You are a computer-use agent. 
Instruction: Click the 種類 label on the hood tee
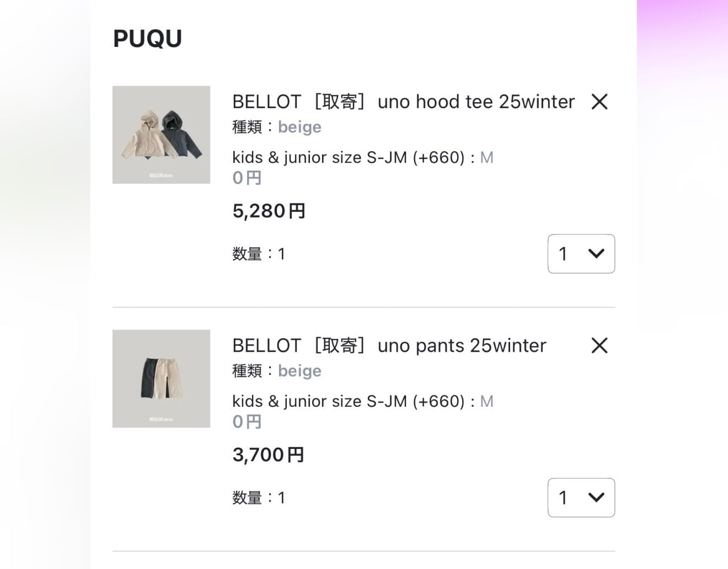247,127
